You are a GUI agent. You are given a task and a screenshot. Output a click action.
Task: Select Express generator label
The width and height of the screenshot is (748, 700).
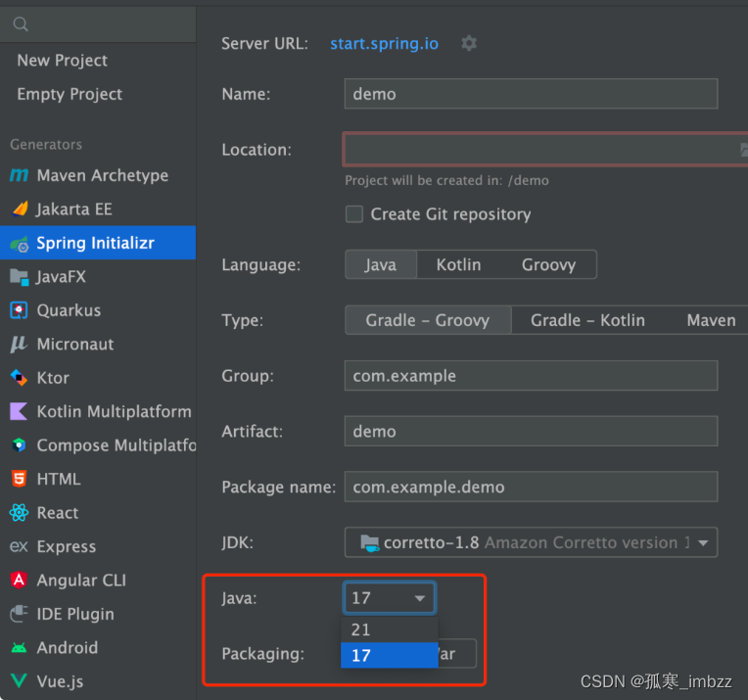[67, 547]
